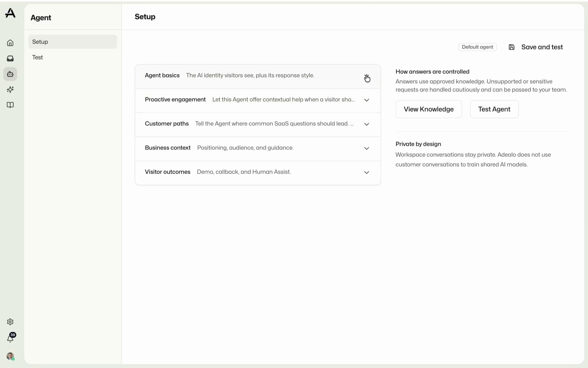Click 'Demo, callback, and Human Assist.' text
The width and height of the screenshot is (588, 368).
coord(244,172)
